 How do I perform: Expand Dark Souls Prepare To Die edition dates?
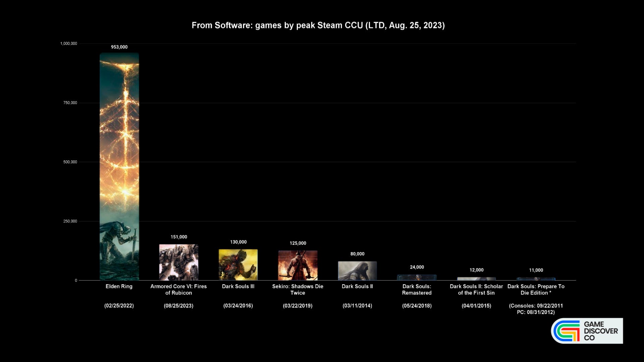(536, 308)
